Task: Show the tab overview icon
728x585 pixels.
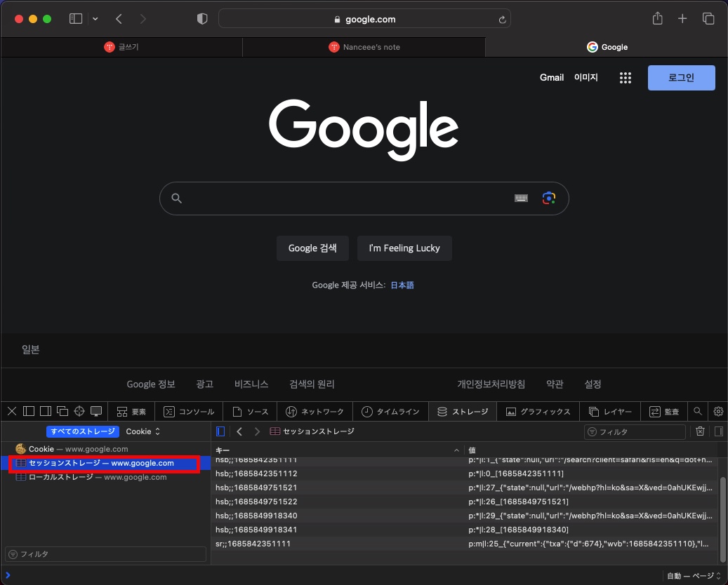Action: [x=708, y=18]
